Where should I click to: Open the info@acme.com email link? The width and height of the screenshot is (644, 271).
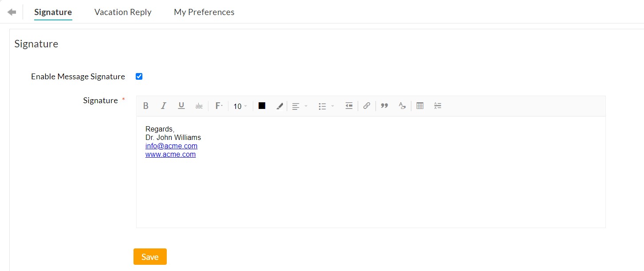171,146
